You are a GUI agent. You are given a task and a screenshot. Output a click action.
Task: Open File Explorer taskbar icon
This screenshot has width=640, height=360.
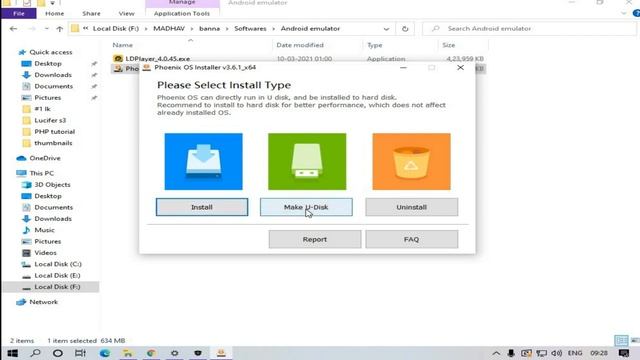click(128, 353)
